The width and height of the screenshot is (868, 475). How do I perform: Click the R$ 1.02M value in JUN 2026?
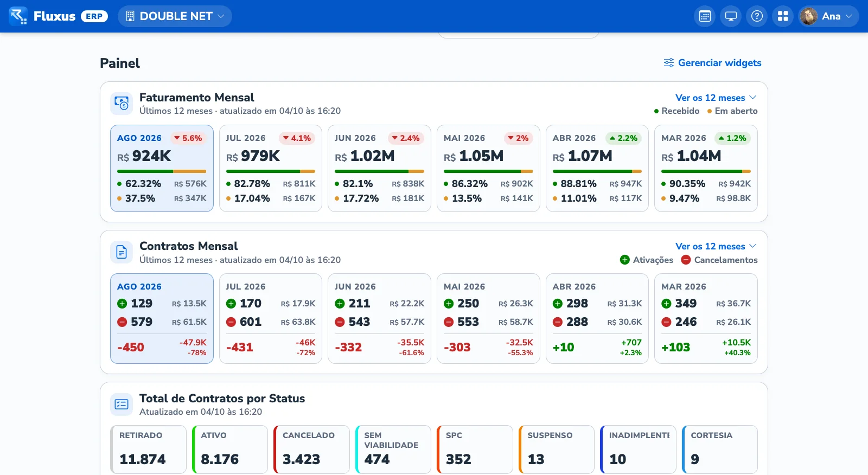tap(365, 156)
